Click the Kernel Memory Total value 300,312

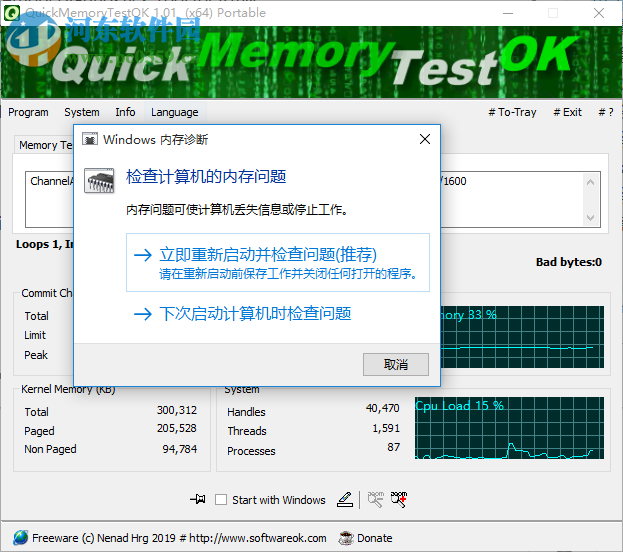click(x=177, y=410)
